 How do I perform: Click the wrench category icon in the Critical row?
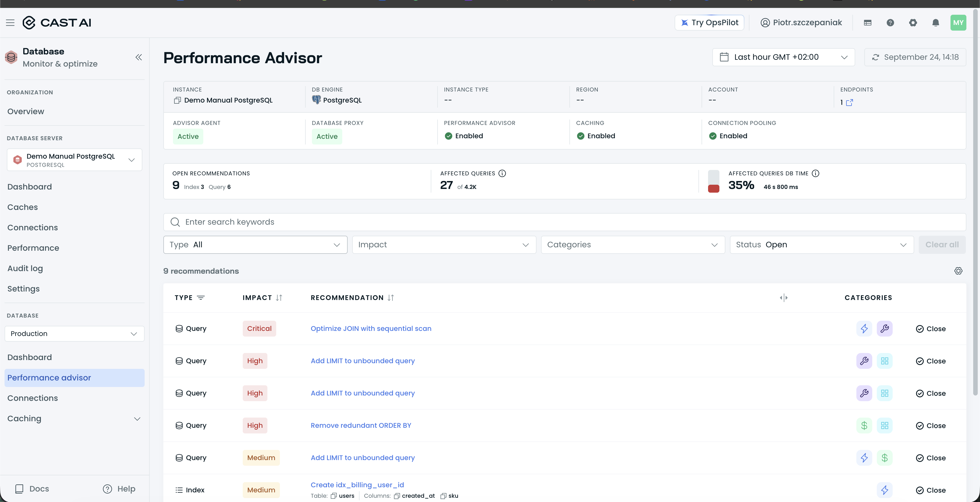click(x=884, y=329)
